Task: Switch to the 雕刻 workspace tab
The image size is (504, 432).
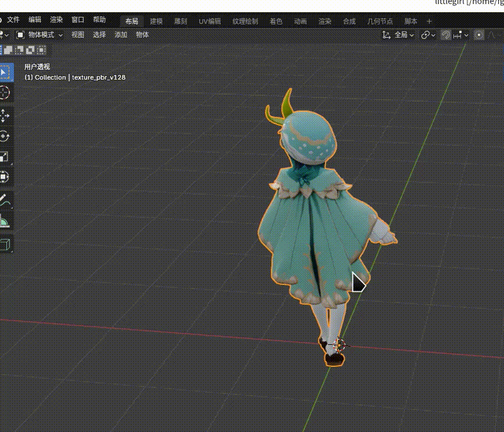Action: point(180,21)
